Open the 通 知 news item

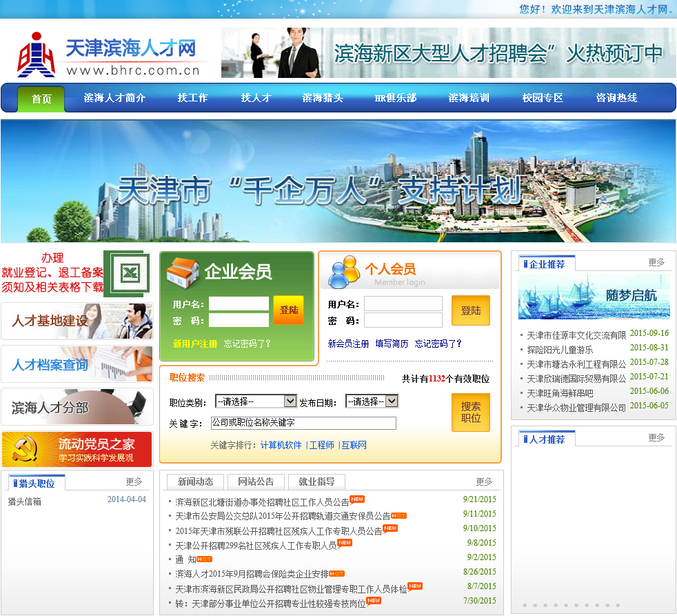pos(185,560)
